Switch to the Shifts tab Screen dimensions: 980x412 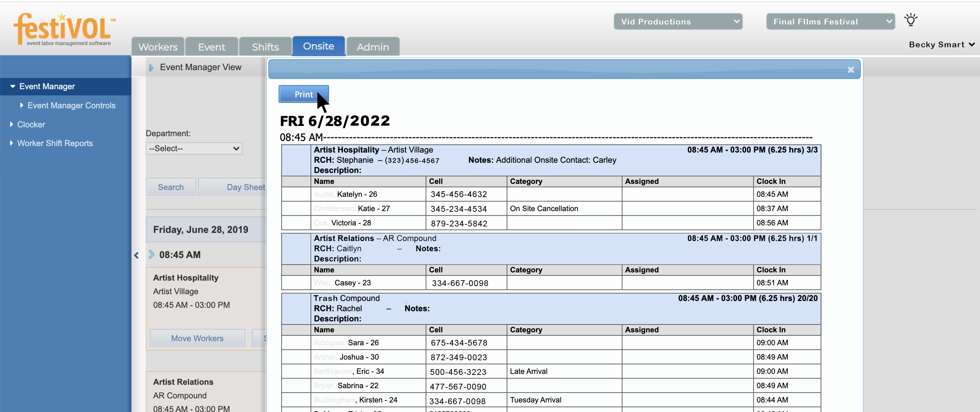tap(265, 47)
